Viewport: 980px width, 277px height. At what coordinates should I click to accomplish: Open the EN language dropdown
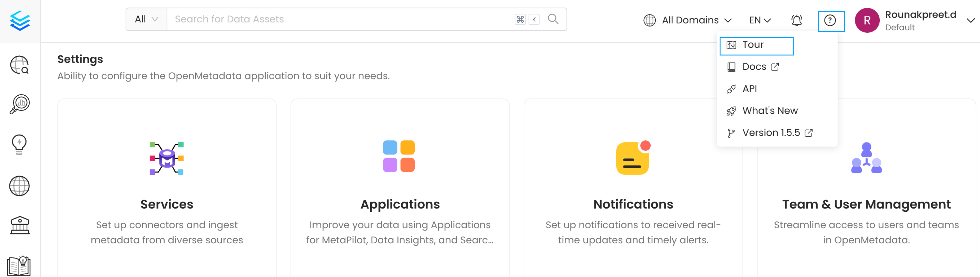pos(760,20)
